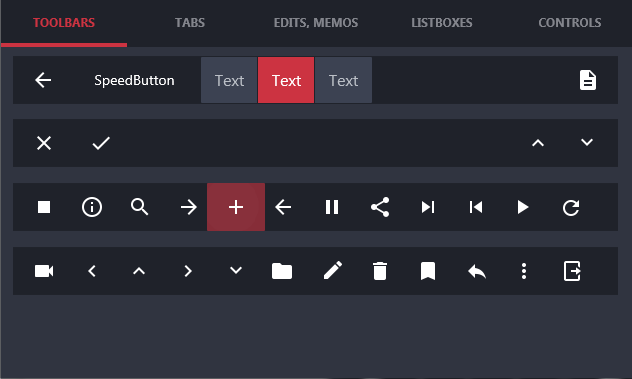The image size is (632, 379).
Task: Click the checkmark confirm icon
Action: (x=101, y=143)
